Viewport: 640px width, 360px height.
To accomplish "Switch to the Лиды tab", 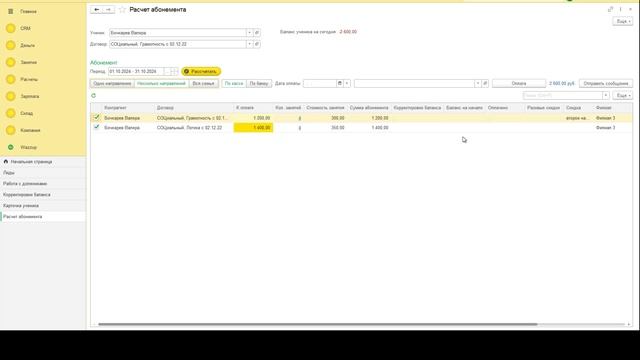I will pos(43,173).
